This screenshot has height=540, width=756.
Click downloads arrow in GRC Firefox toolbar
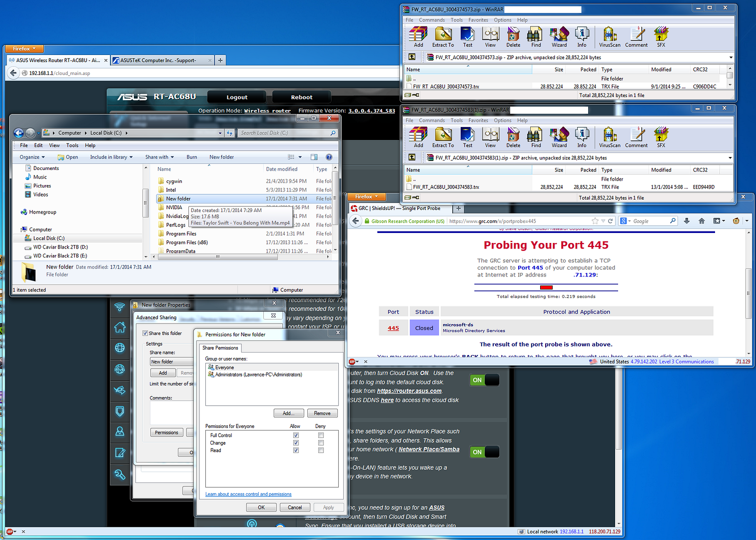[x=687, y=221]
